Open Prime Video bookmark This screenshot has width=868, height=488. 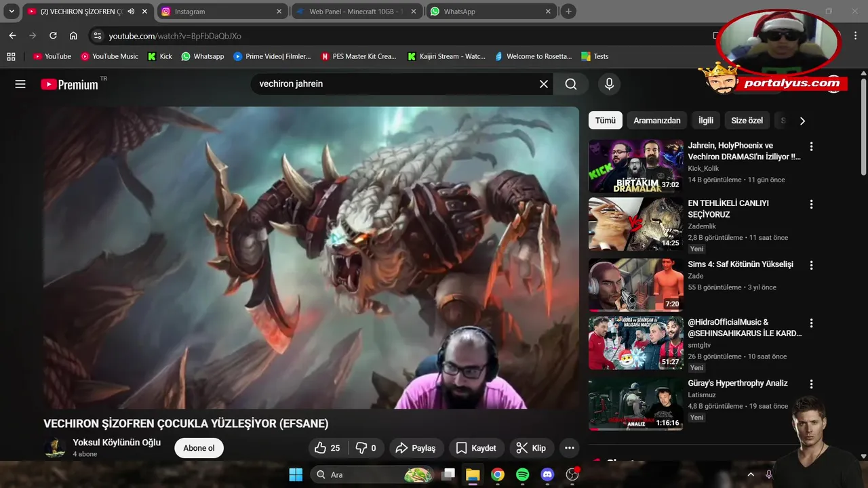272,56
